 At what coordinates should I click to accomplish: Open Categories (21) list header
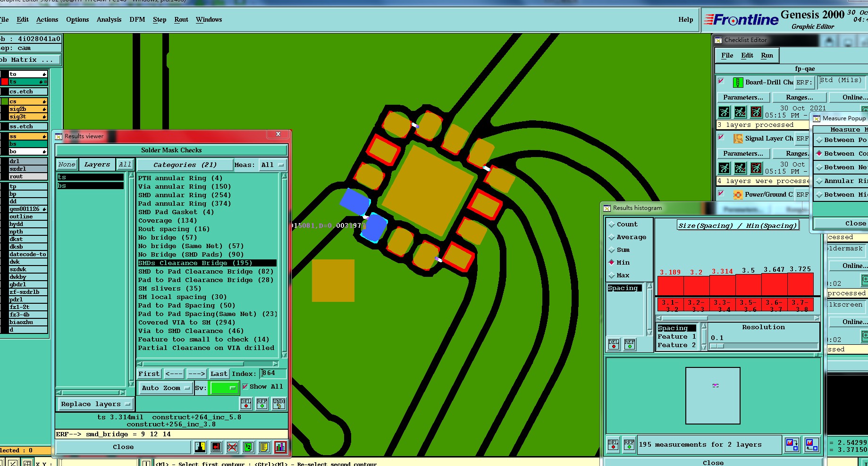[185, 165]
